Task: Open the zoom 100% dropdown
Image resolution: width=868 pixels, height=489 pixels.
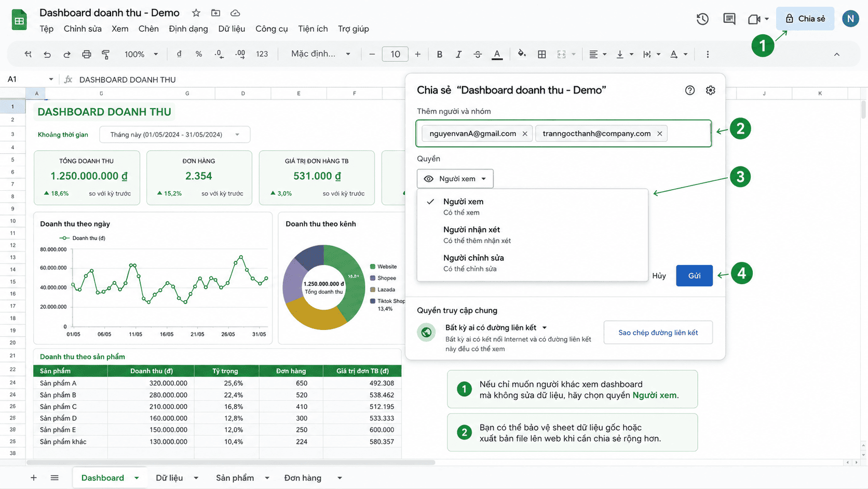Action: pyautogui.click(x=141, y=54)
